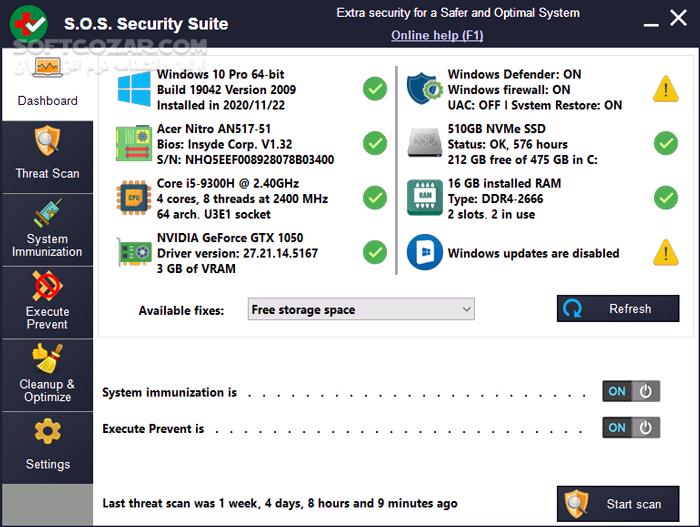Click the CPU chip icon
Screen dimensions: 700x527
click(133, 197)
